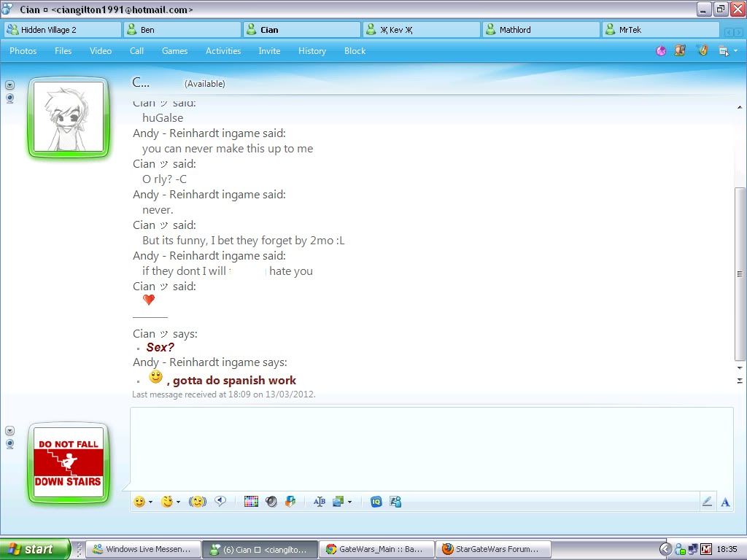
Task: Open the background picker dropdown arrow
Action: point(349,502)
